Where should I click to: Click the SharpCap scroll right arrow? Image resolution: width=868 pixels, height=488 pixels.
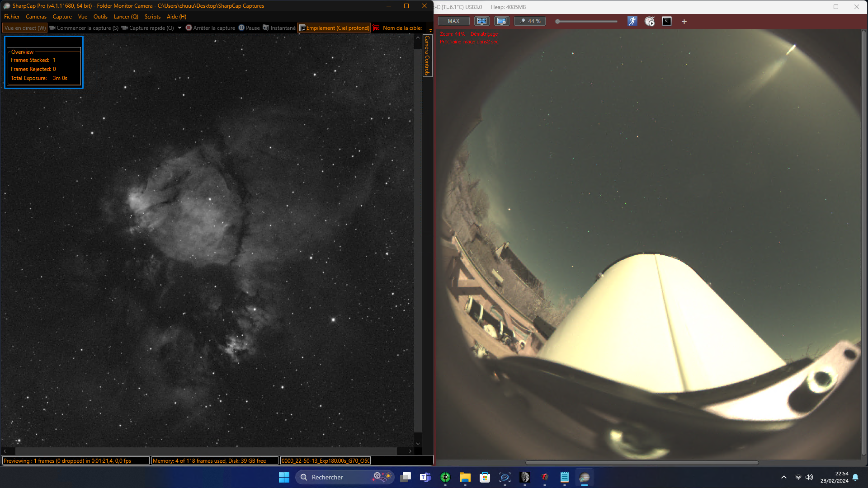coord(410,451)
